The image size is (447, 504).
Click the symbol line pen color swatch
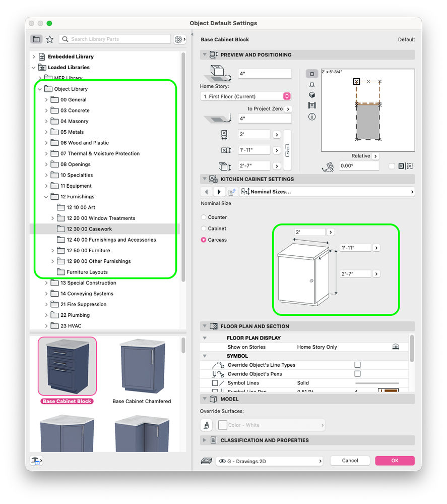[388, 390]
